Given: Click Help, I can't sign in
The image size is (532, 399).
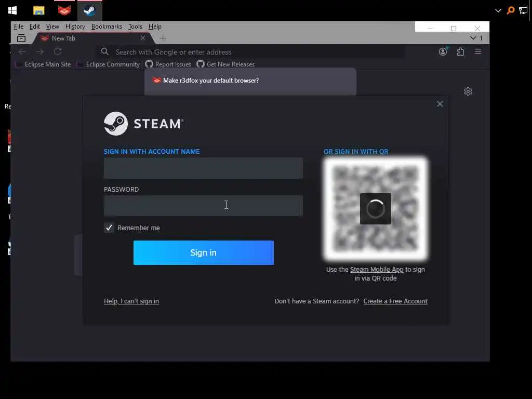Looking at the screenshot, I should coord(131,301).
